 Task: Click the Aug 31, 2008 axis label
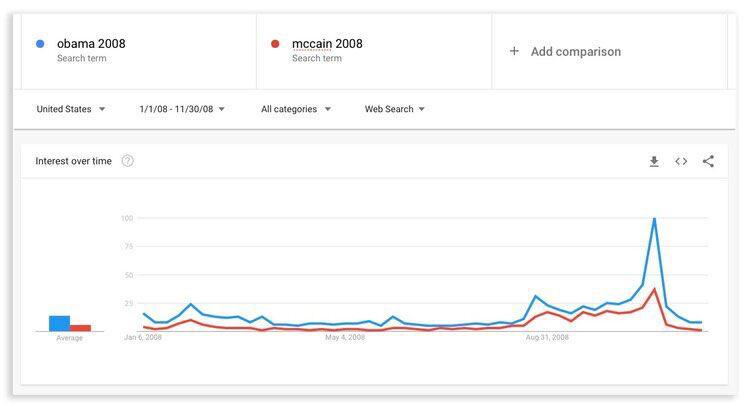[x=547, y=337]
